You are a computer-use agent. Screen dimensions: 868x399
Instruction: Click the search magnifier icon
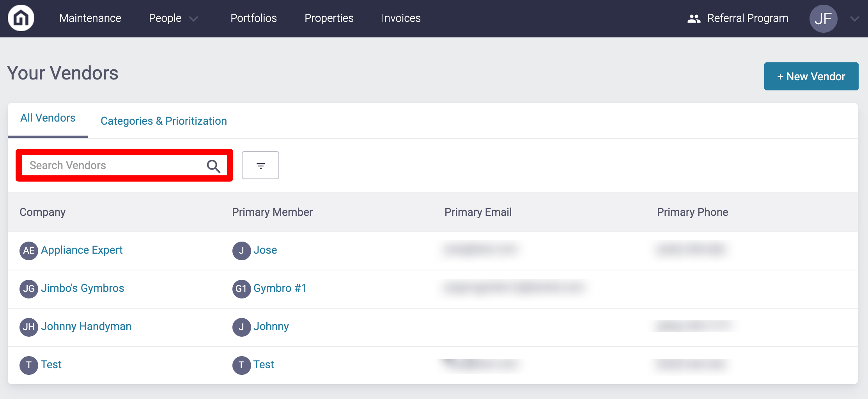(x=214, y=165)
